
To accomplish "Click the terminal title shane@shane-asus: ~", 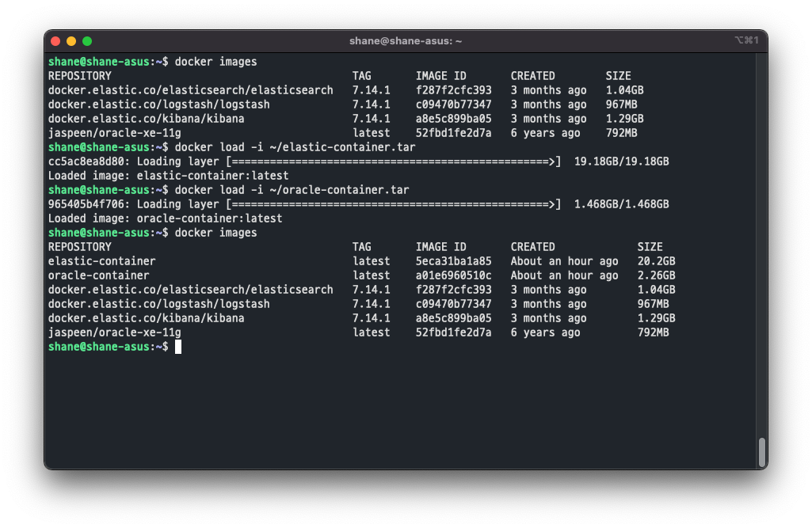I will tap(406, 41).
